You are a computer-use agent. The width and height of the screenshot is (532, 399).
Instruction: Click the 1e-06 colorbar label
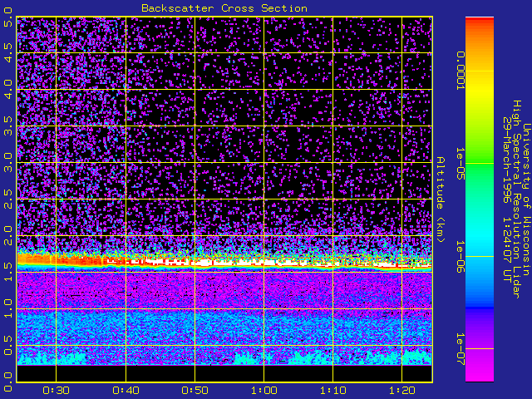460,257
